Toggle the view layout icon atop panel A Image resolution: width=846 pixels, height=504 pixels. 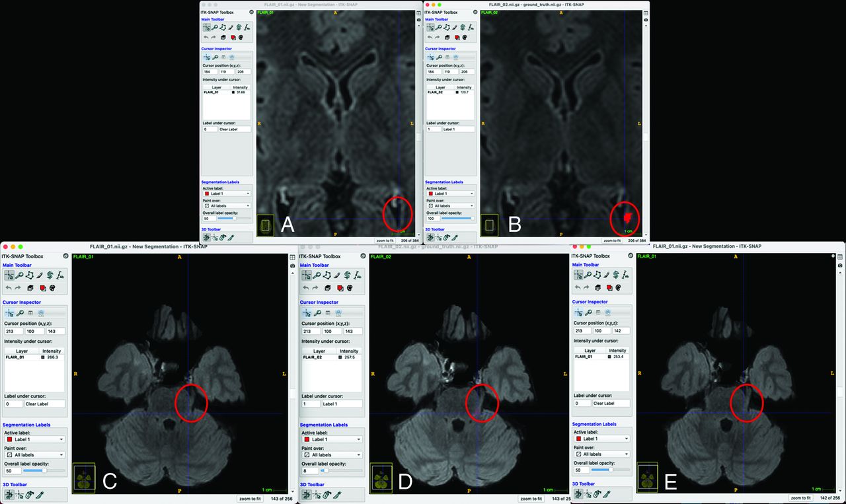[418, 12]
